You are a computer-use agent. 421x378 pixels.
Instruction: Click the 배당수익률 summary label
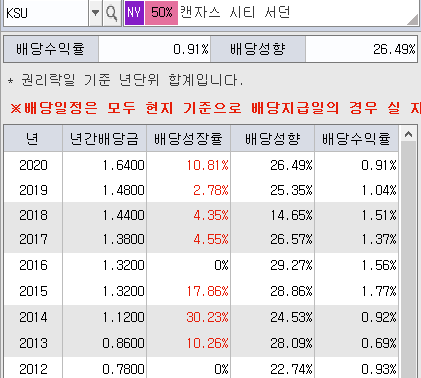click(x=51, y=49)
